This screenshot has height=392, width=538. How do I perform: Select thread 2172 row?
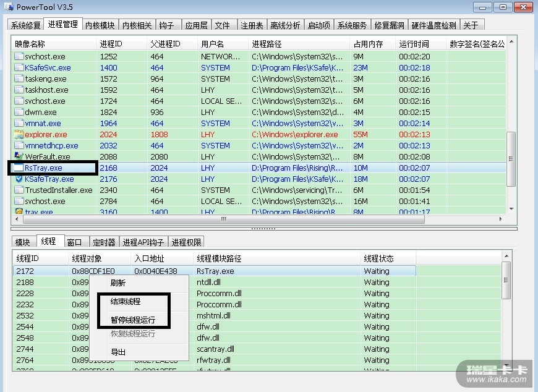[214, 271]
